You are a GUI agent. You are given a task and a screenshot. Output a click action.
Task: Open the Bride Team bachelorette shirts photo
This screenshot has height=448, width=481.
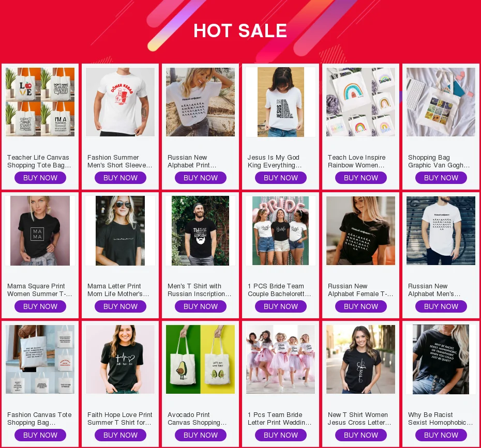[281, 230]
